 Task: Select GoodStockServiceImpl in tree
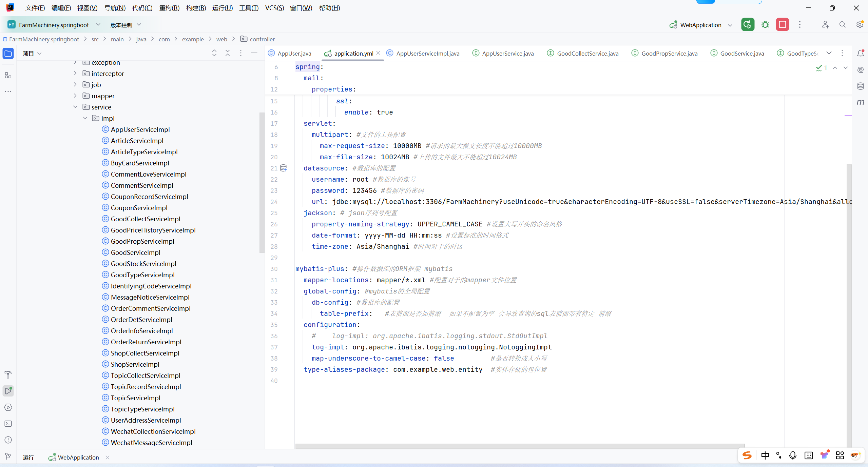143,264
